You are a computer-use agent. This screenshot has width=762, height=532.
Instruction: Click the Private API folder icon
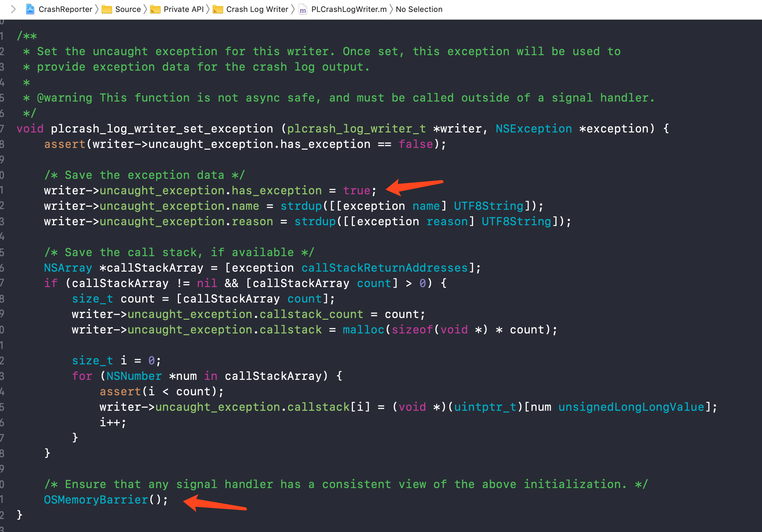(155, 9)
